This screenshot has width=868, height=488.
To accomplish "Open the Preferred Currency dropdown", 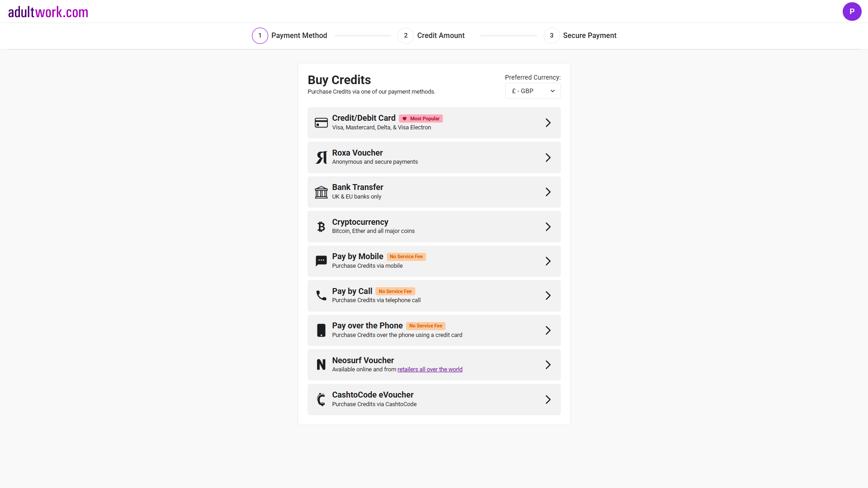I will [x=532, y=91].
